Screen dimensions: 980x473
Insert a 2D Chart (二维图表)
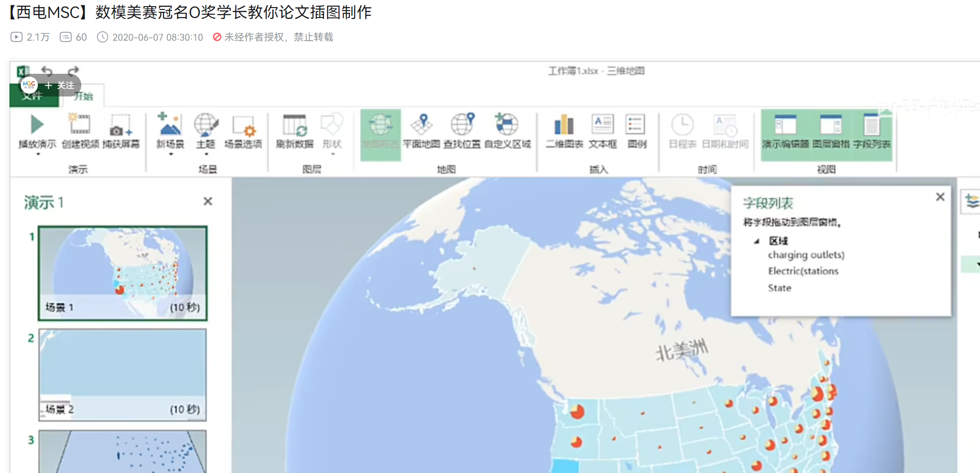[x=564, y=125]
